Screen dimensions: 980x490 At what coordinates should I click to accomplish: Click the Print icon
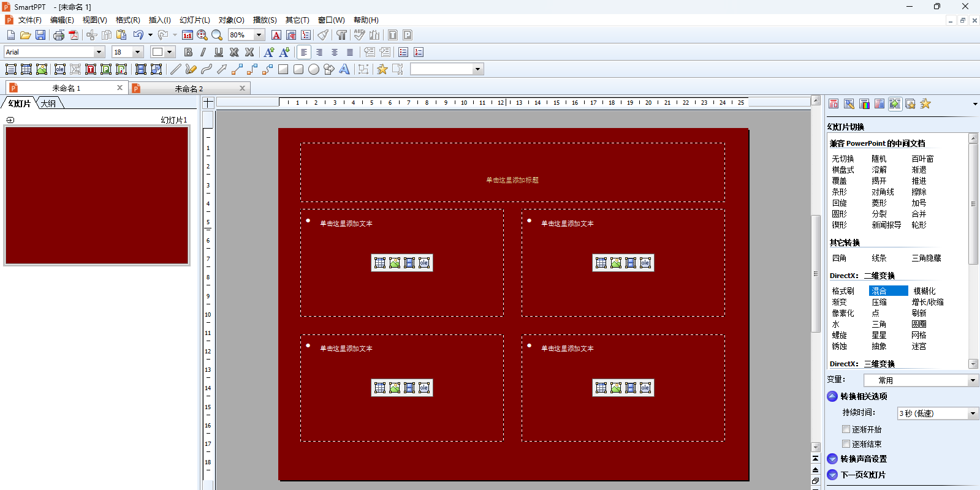59,35
